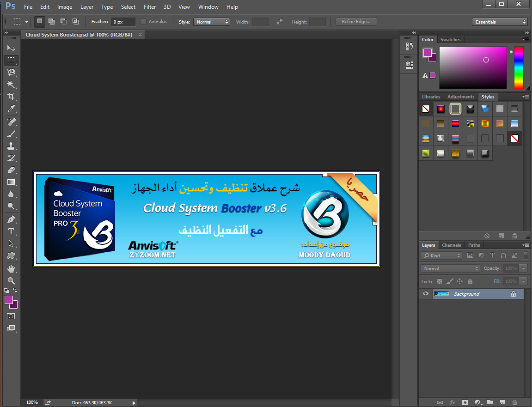Click the Refine Edge button
The width and height of the screenshot is (532, 407).
click(x=356, y=22)
